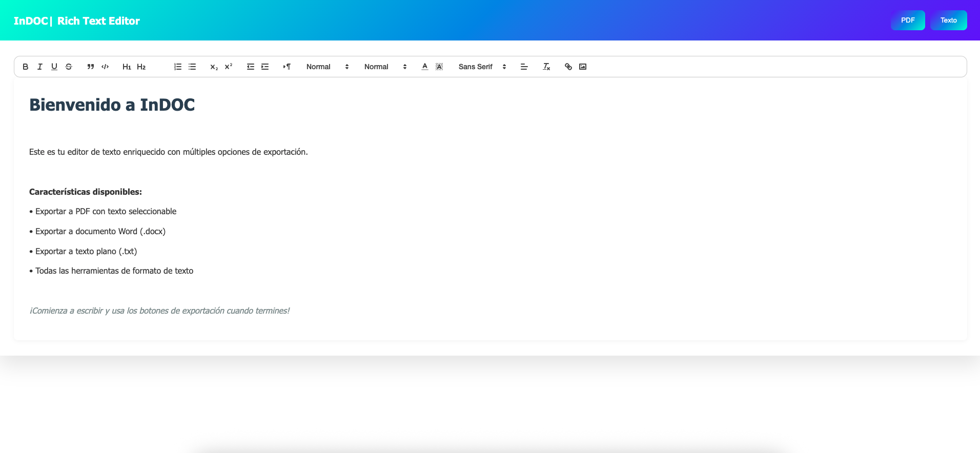Insert a blockquote
The image size is (980, 453).
pos(91,67)
